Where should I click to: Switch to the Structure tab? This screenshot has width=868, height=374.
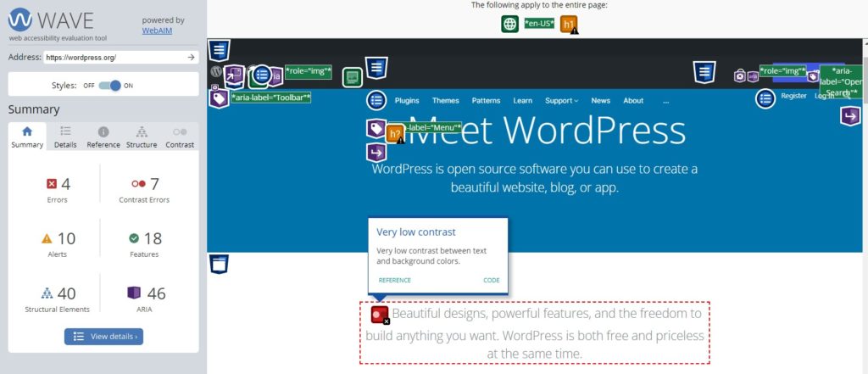coord(141,137)
